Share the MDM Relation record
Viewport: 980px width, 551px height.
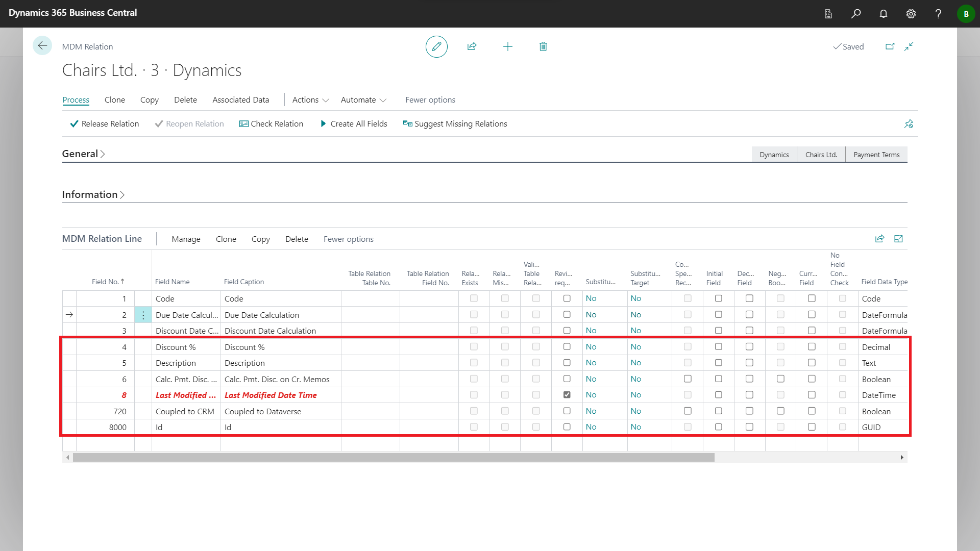pos(472,46)
